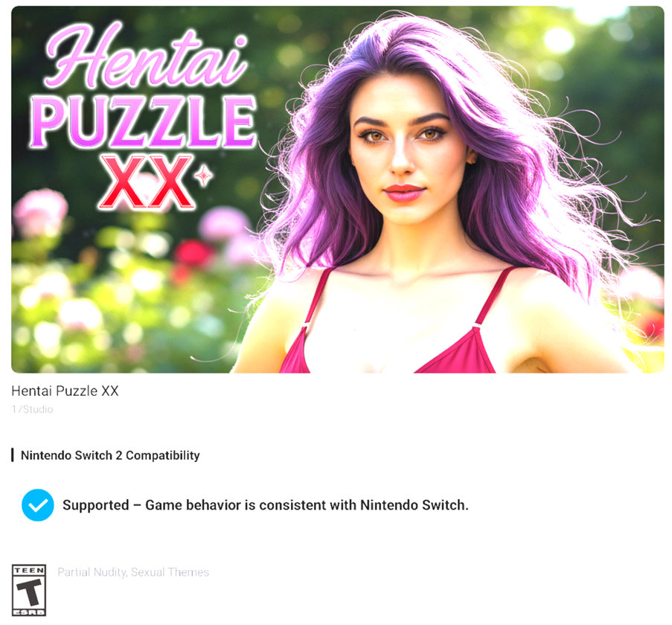Click the sparkle star beside the XX logo
The image size is (672, 625).
pyautogui.click(x=204, y=176)
